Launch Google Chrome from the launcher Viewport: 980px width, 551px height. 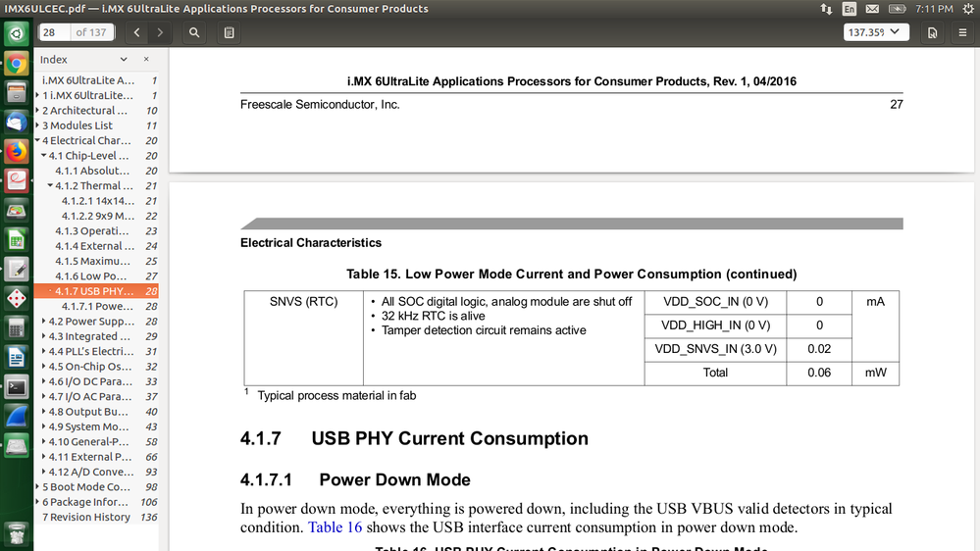click(17, 64)
